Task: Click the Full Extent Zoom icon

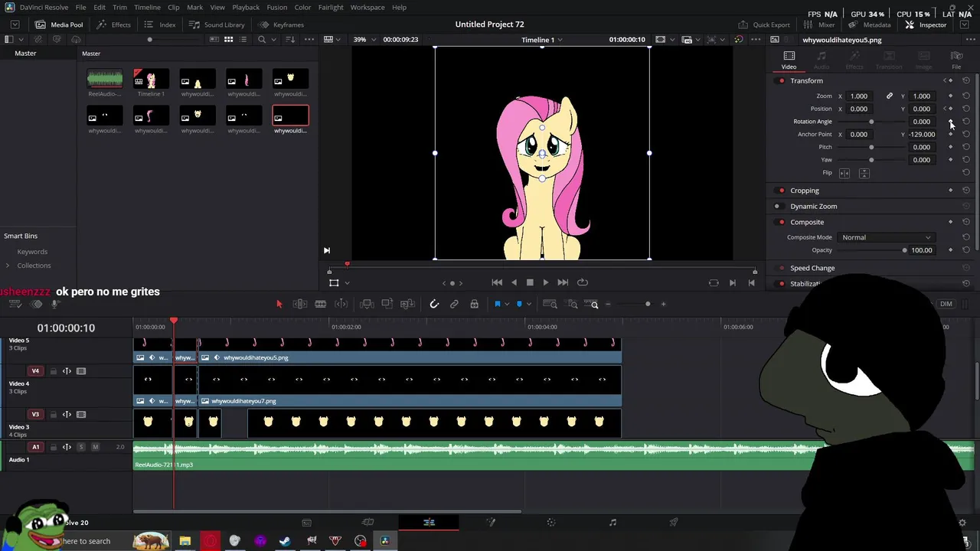Action: pos(550,304)
